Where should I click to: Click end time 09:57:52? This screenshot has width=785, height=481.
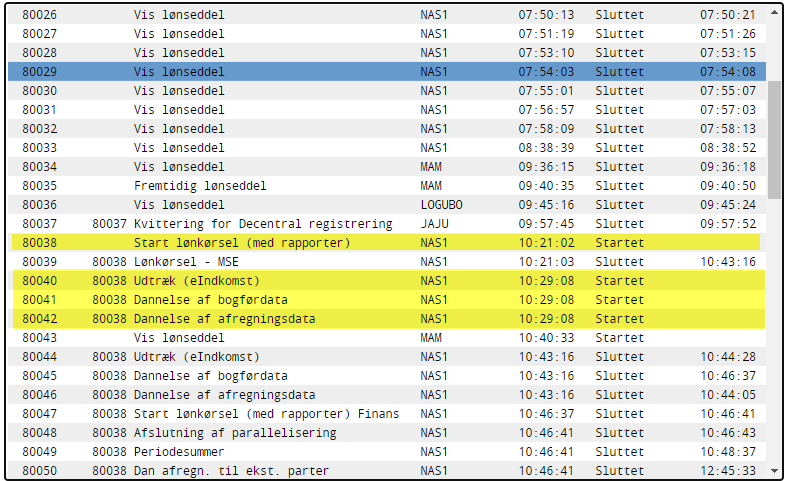(x=727, y=224)
